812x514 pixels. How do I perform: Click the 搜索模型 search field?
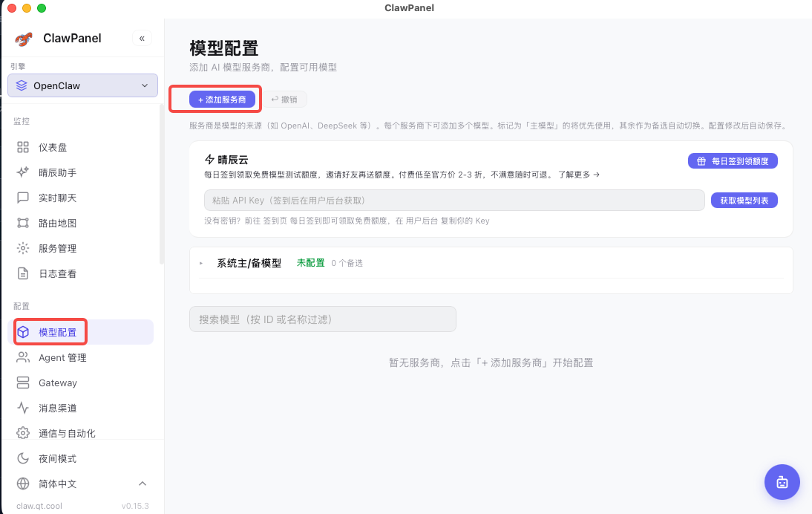323,319
